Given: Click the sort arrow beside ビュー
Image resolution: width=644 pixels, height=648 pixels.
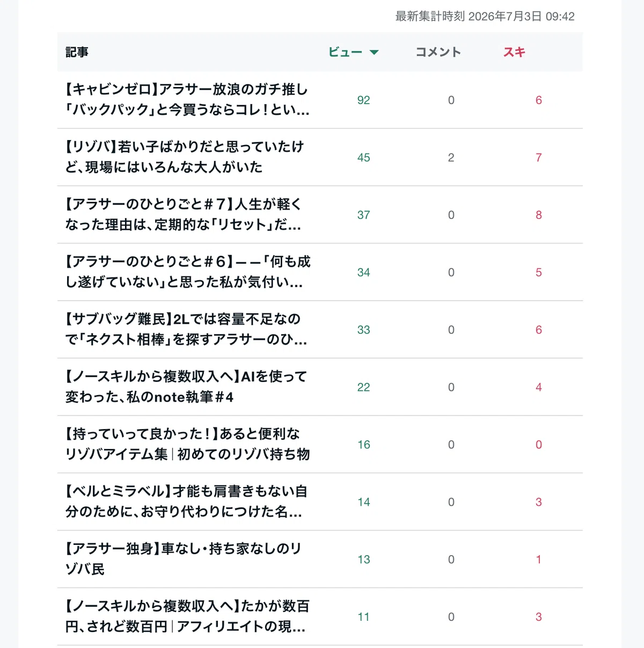Looking at the screenshot, I should pos(375,53).
